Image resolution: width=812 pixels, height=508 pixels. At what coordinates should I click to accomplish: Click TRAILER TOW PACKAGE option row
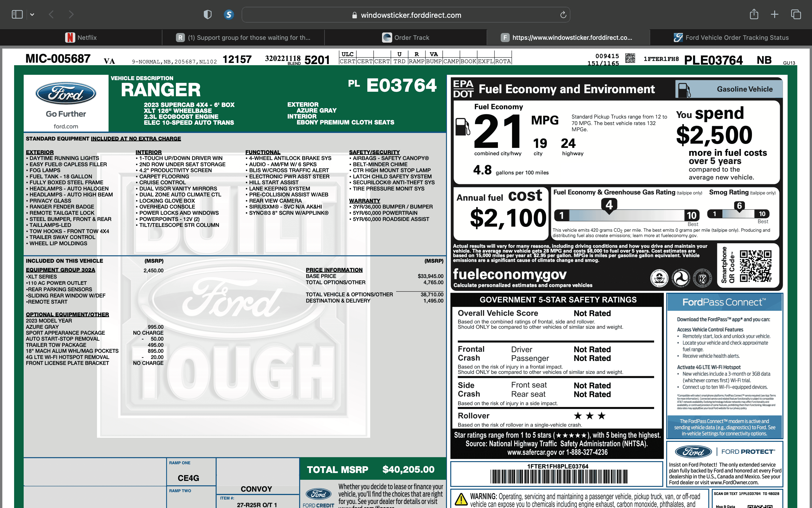click(95, 345)
